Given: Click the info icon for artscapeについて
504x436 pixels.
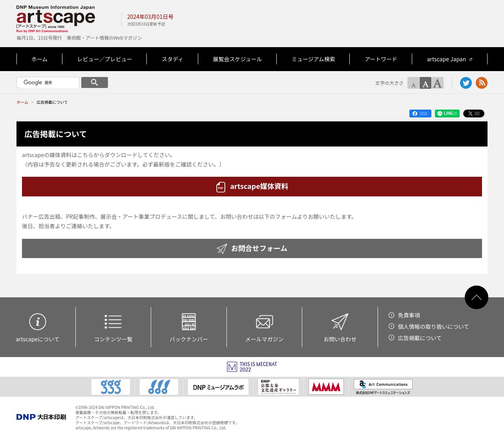Looking at the screenshot, I should click(x=38, y=322).
